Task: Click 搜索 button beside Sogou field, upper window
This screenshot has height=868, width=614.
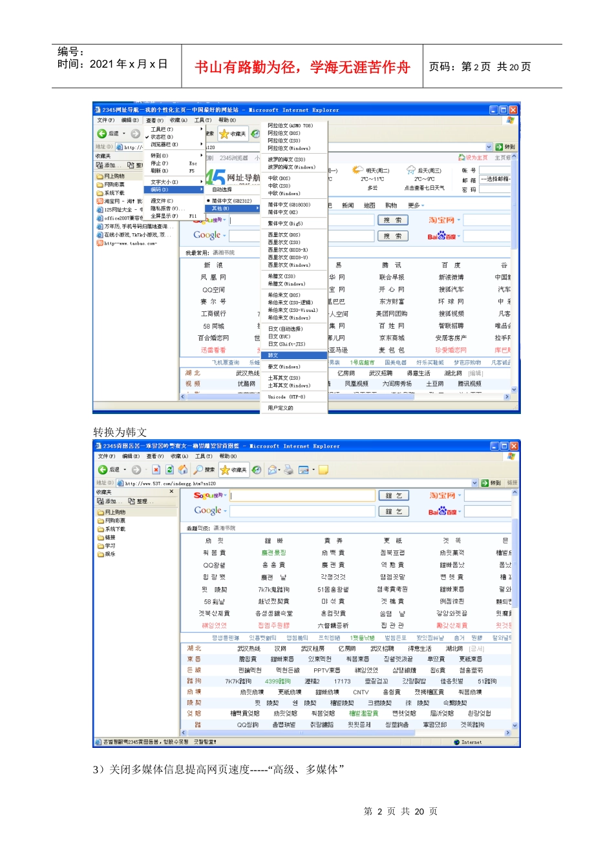Action: pyautogui.click(x=392, y=220)
